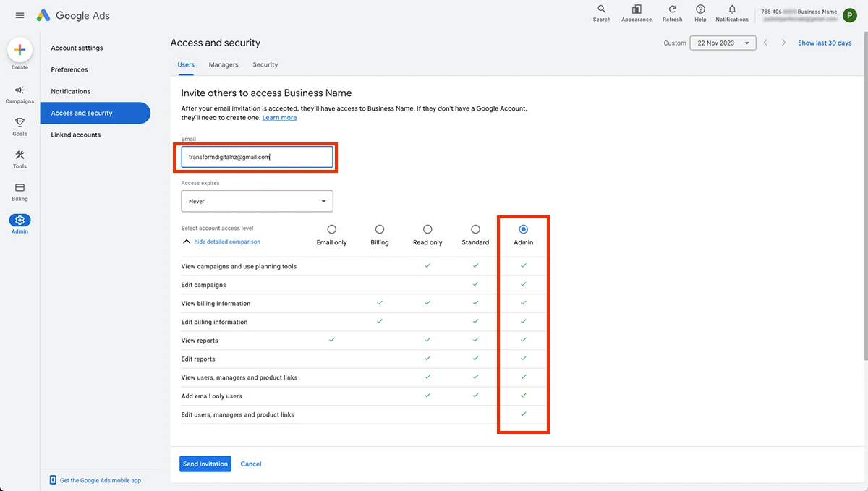Click hide detailed comparison link
Image resolution: width=868 pixels, height=491 pixels.
pyautogui.click(x=227, y=242)
